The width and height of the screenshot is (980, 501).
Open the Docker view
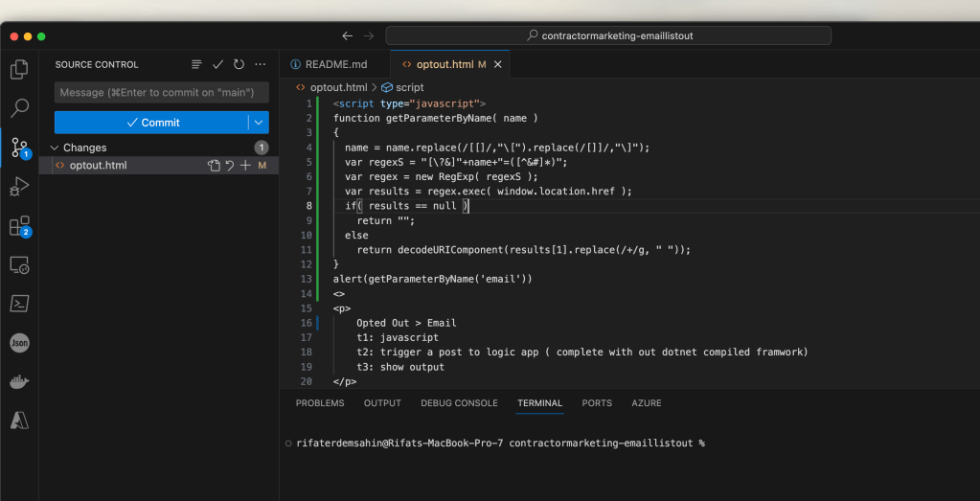click(x=19, y=382)
